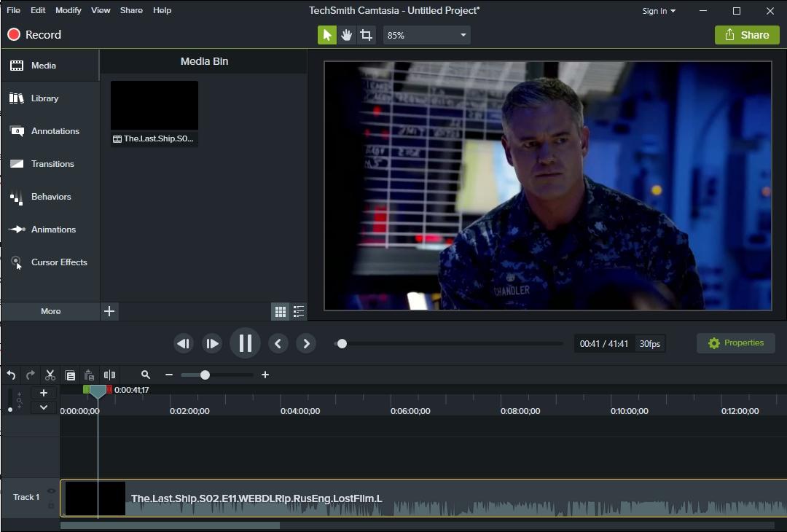
Task: Click the previous frame playback button
Action: tap(183, 344)
